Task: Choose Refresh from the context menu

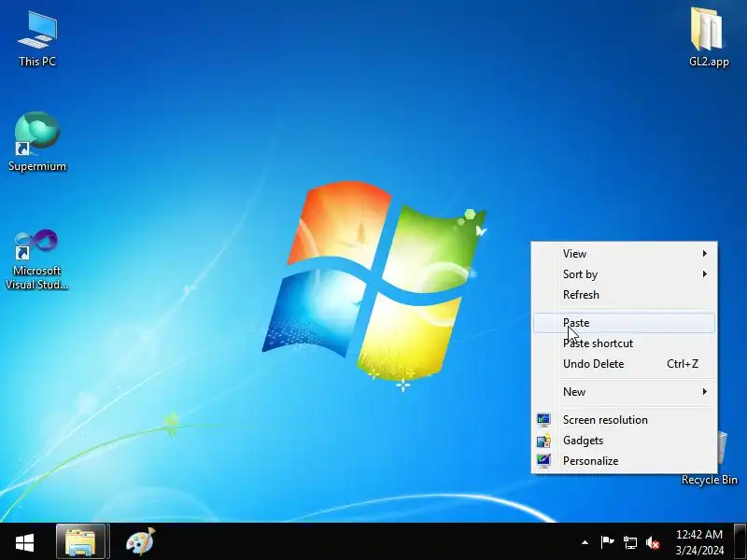Action: tap(624, 295)
